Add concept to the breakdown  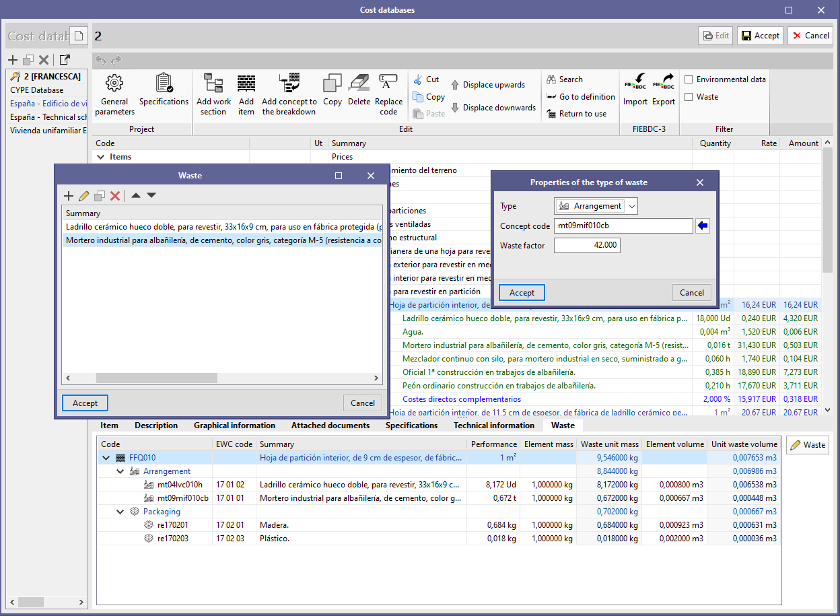click(x=289, y=94)
